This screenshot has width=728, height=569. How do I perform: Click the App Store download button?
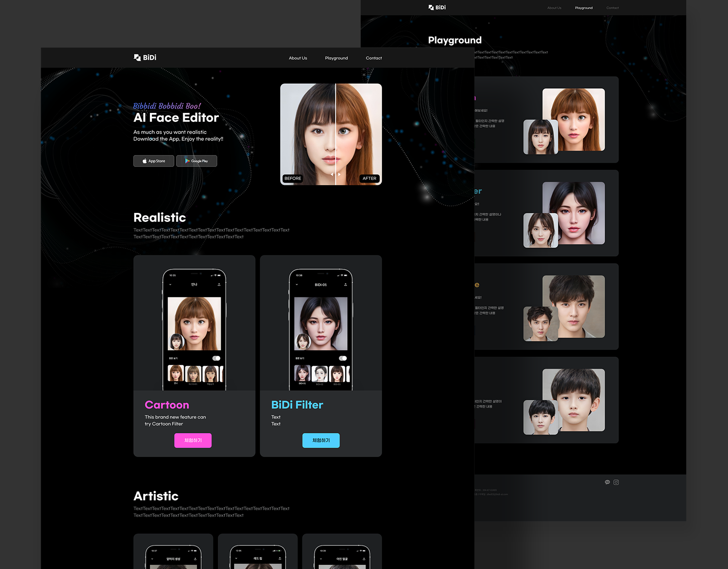[154, 161]
